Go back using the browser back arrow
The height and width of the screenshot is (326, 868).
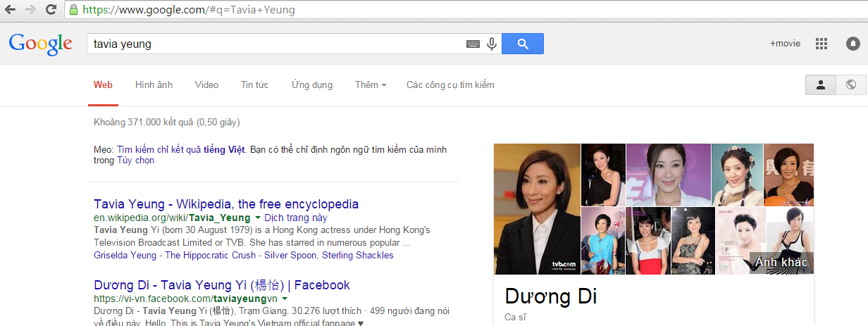pos(11,10)
